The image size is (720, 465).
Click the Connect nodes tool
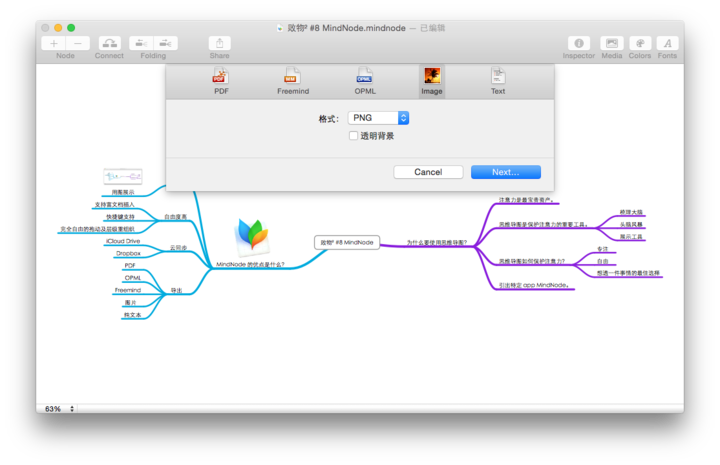coord(109,43)
